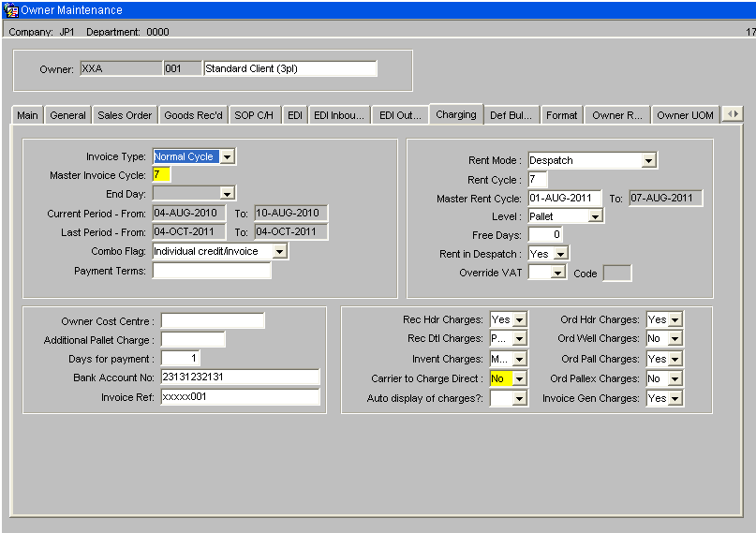Click Last Period From date field
The image size is (756, 533).
189,231
